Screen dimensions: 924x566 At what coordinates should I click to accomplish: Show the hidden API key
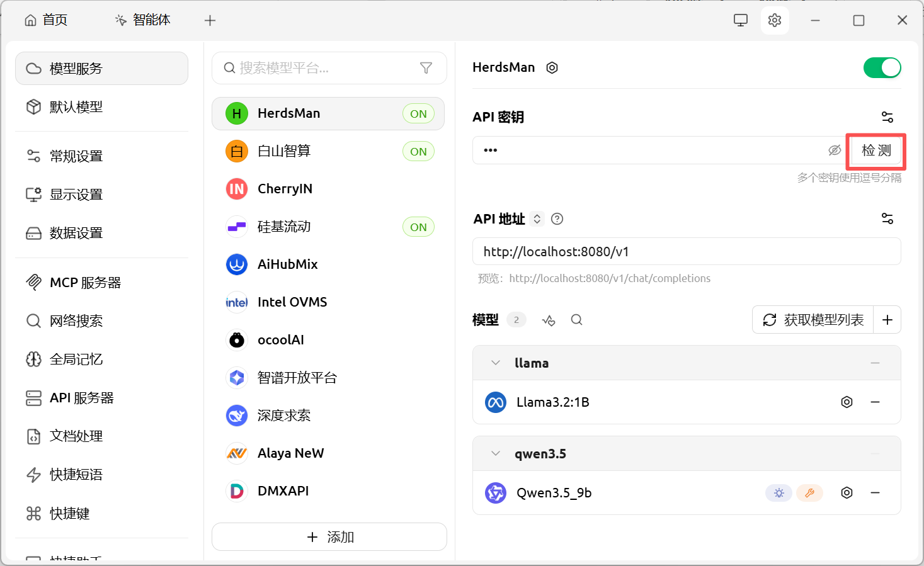click(835, 150)
